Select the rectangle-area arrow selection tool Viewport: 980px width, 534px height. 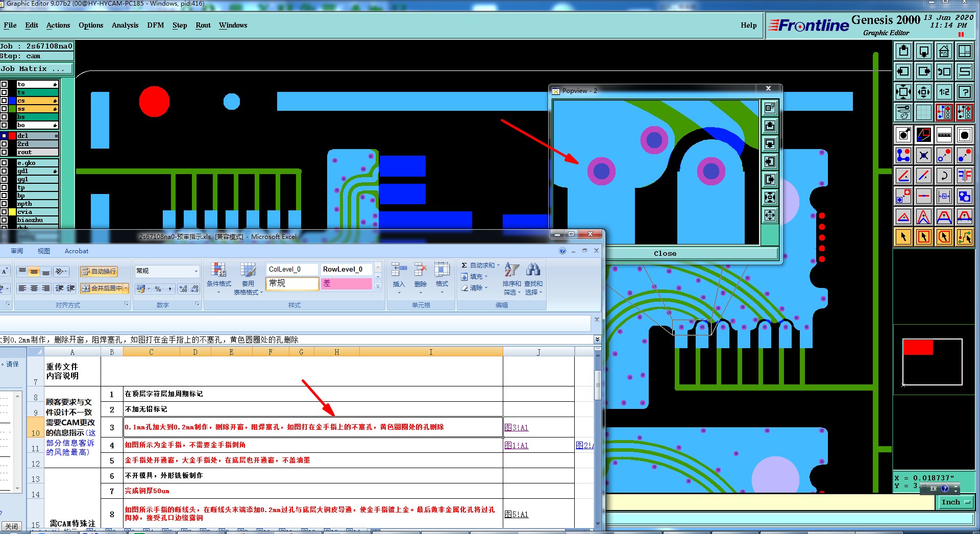pos(924,237)
